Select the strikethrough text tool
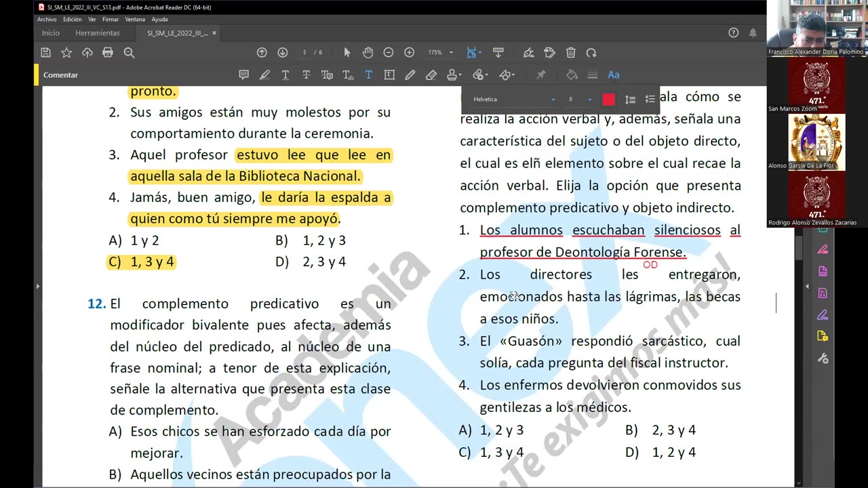 (307, 75)
